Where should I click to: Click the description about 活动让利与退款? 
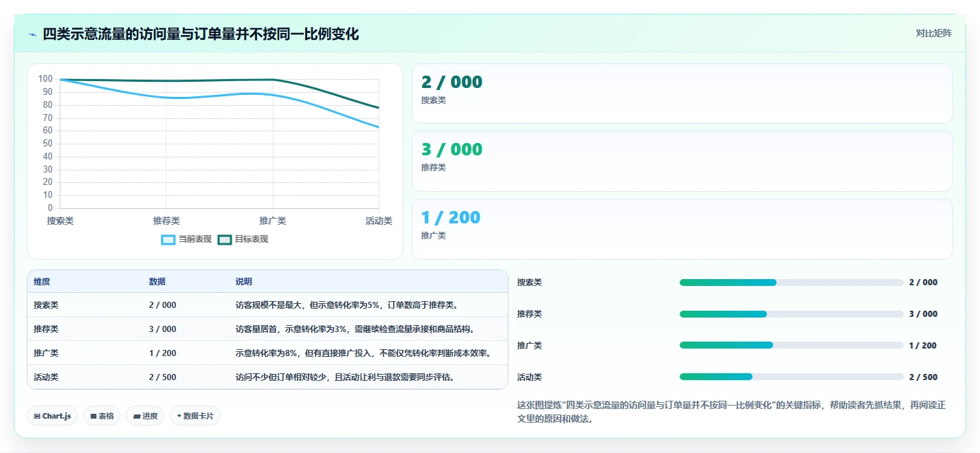345,377
